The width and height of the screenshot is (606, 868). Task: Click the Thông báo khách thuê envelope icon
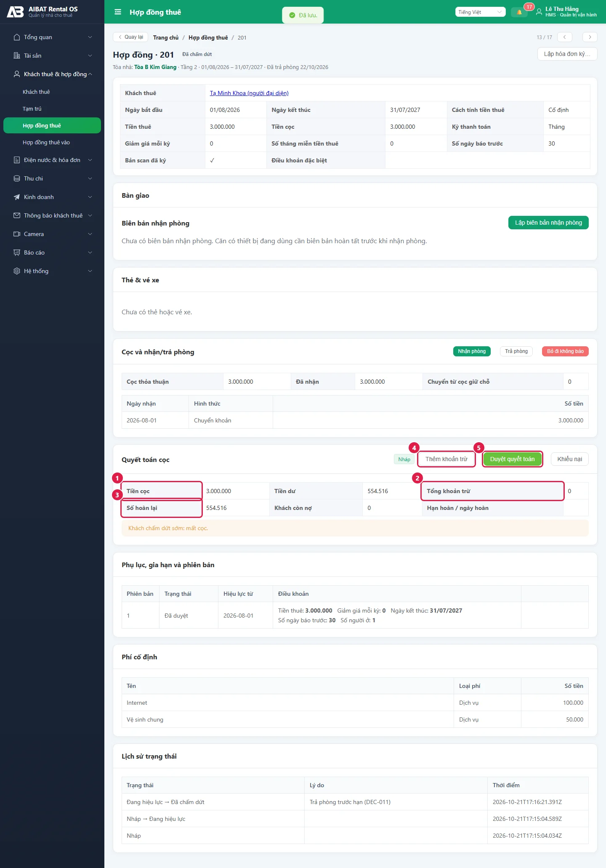pyautogui.click(x=17, y=215)
